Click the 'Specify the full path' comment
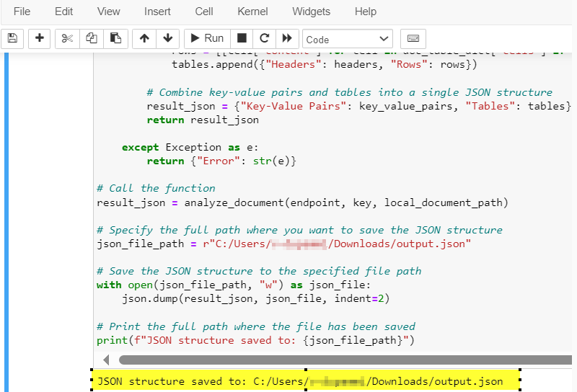 coord(299,230)
